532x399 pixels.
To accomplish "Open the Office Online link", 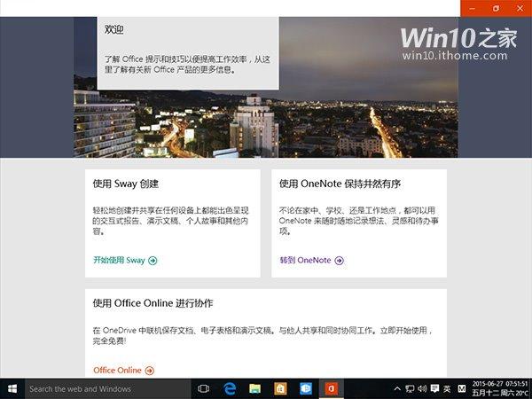I will tap(117, 370).
